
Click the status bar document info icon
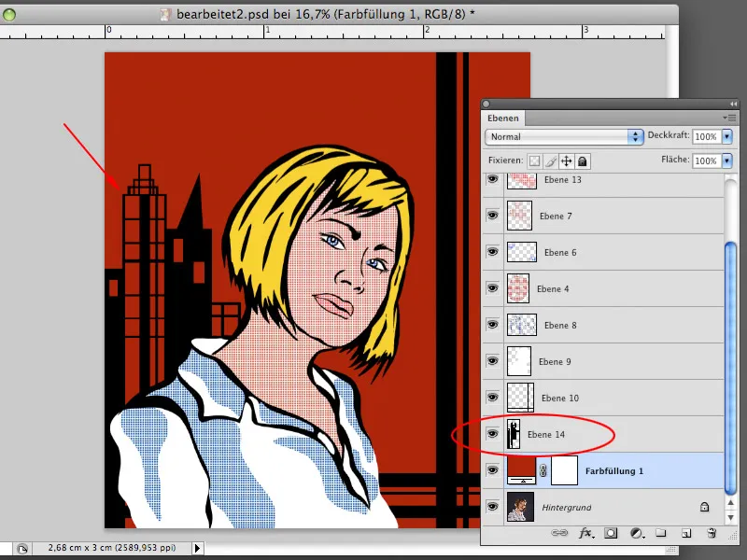[21, 549]
